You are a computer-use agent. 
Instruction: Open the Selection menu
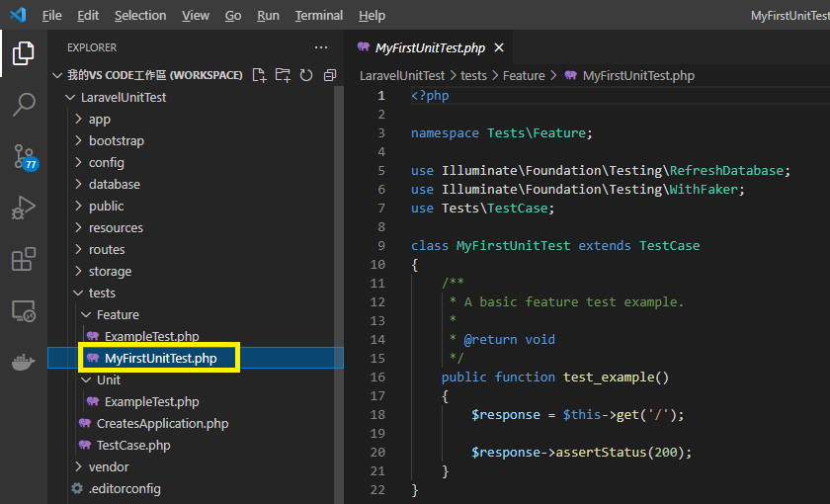click(x=140, y=16)
